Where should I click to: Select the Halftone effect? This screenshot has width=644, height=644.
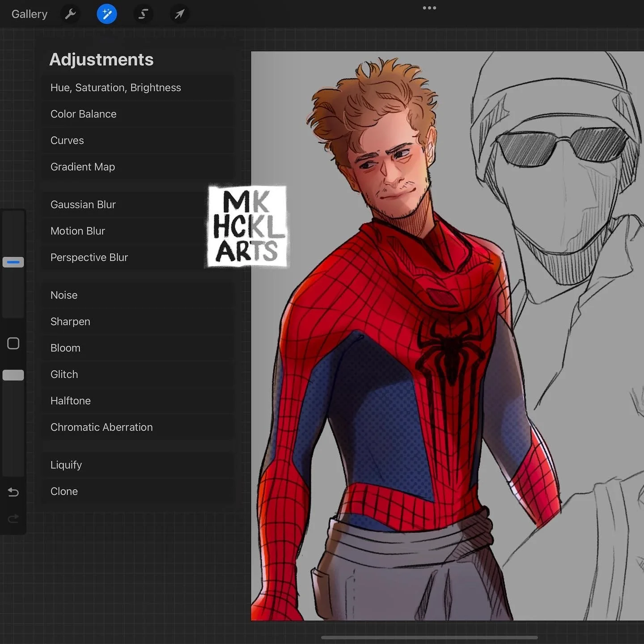tap(138, 401)
